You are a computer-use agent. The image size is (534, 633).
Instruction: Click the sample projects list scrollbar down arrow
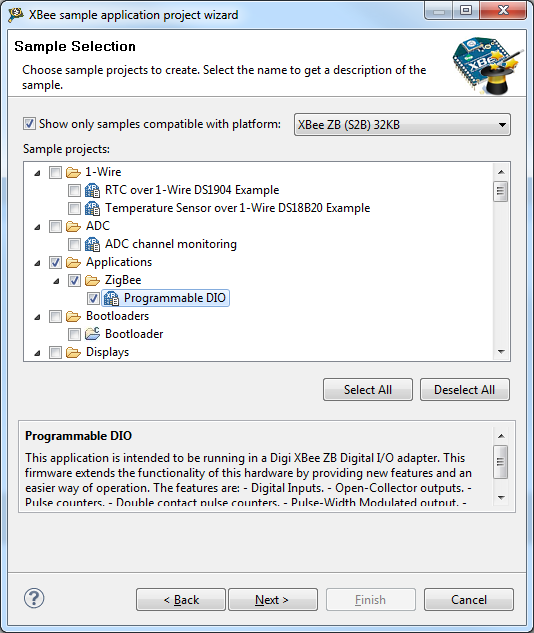point(501,352)
